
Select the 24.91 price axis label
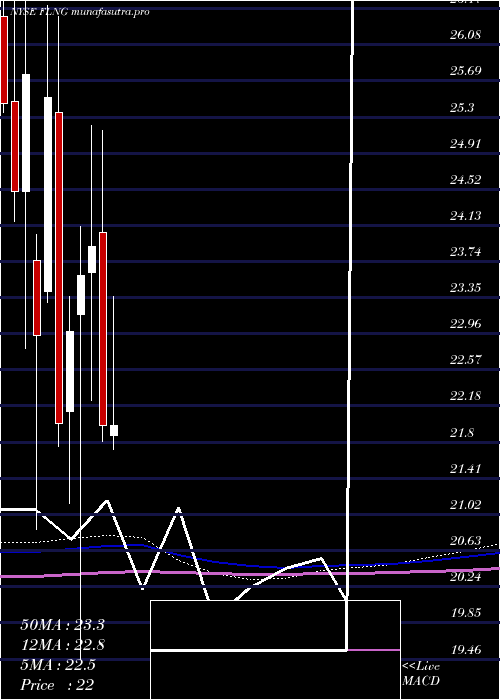tap(465, 143)
